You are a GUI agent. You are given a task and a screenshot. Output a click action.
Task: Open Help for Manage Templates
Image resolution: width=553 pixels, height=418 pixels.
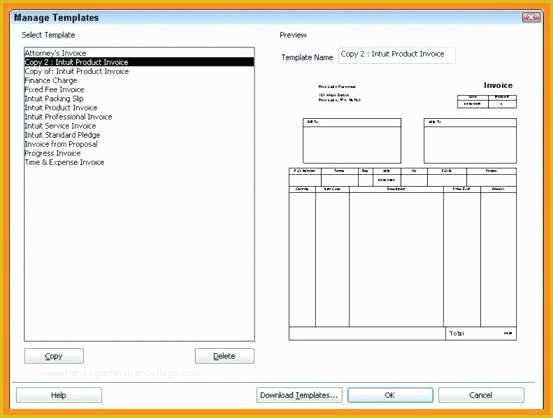(59, 395)
